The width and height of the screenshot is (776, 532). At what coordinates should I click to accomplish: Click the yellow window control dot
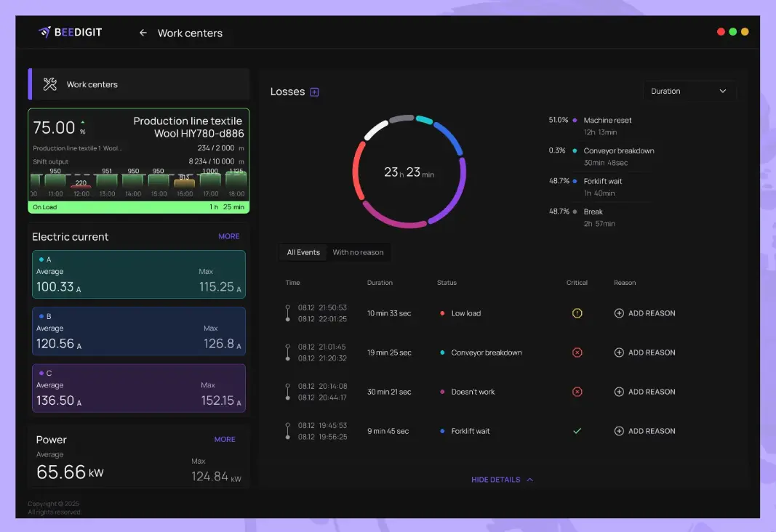(x=745, y=32)
